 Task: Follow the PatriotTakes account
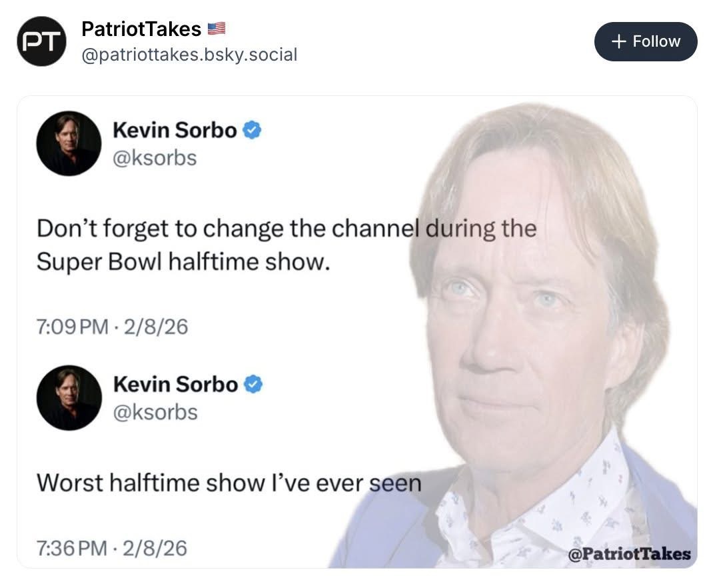click(x=645, y=41)
